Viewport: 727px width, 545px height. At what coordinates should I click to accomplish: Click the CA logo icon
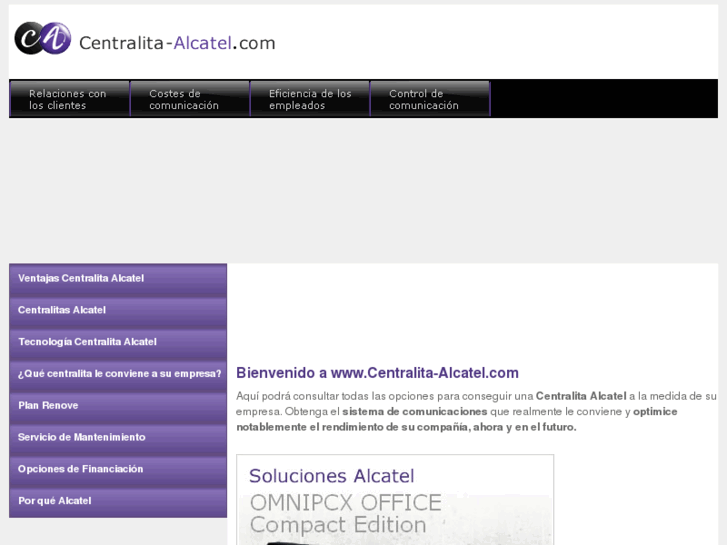click(43, 38)
